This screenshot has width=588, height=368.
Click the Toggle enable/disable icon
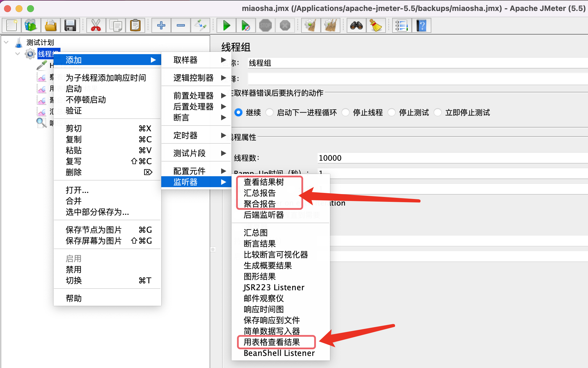[200, 26]
